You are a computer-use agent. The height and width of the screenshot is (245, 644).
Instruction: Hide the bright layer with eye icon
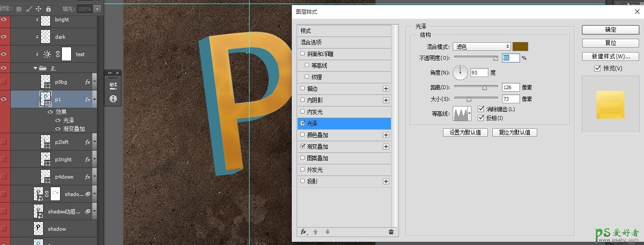pyautogui.click(x=4, y=20)
